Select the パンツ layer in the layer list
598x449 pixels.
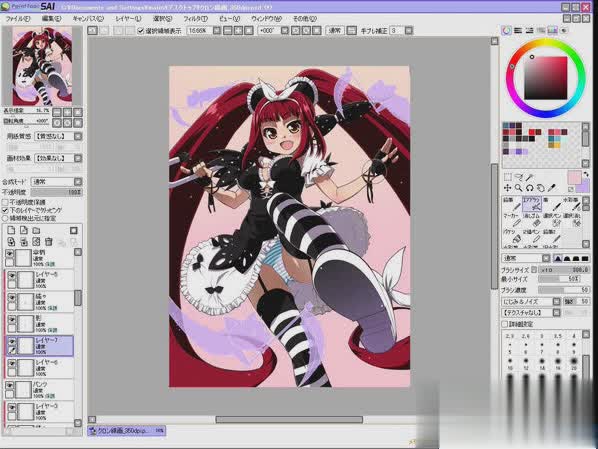[x=38, y=389]
